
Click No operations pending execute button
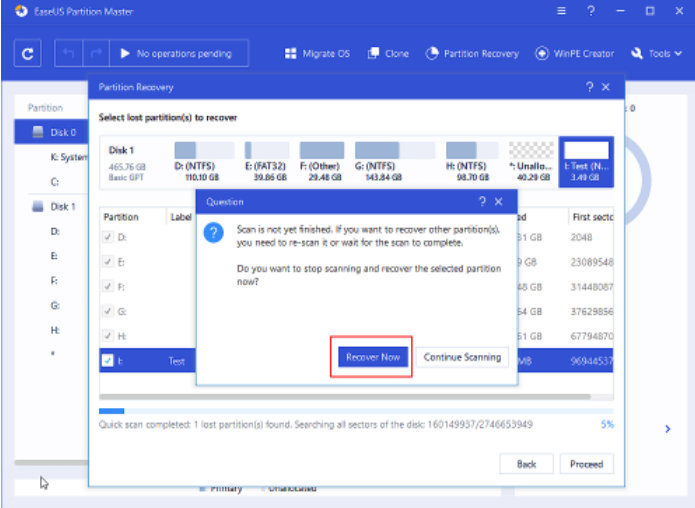click(179, 54)
